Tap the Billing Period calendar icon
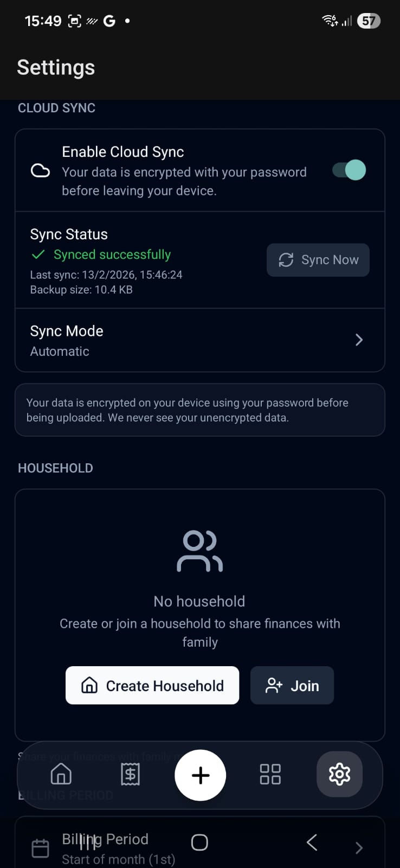 click(40, 848)
